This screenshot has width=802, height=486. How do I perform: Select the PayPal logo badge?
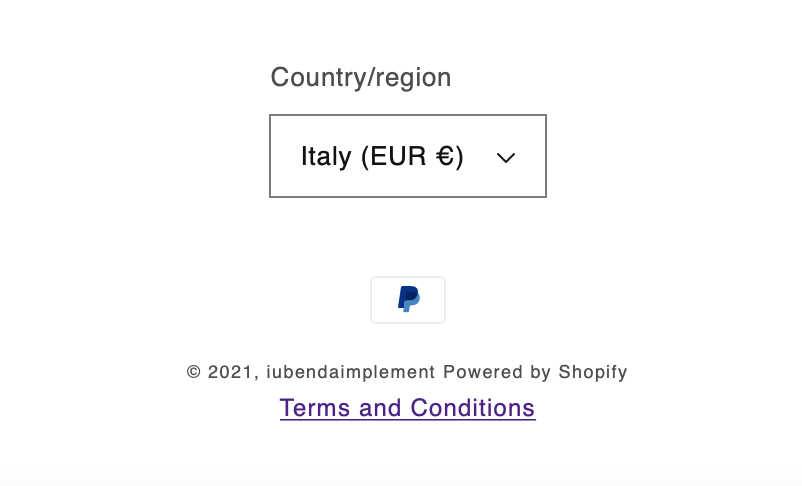[x=408, y=299]
